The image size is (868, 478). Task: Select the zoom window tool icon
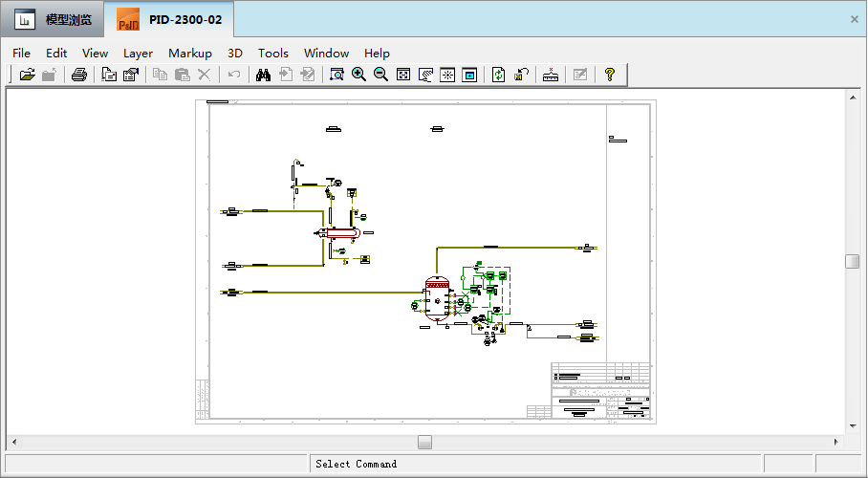point(336,75)
